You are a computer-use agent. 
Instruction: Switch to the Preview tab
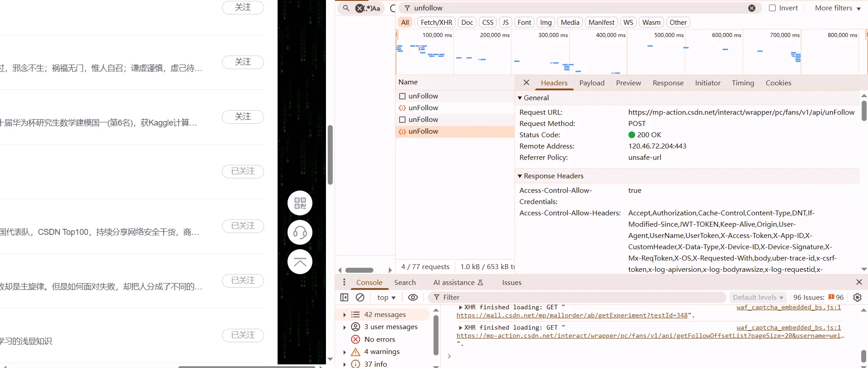click(628, 83)
